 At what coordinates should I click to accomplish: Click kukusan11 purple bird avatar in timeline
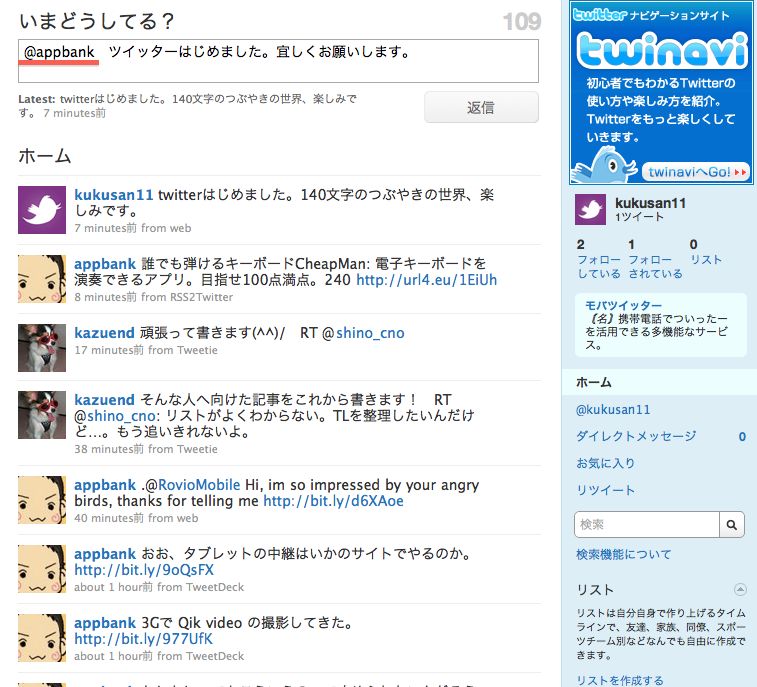(42, 210)
